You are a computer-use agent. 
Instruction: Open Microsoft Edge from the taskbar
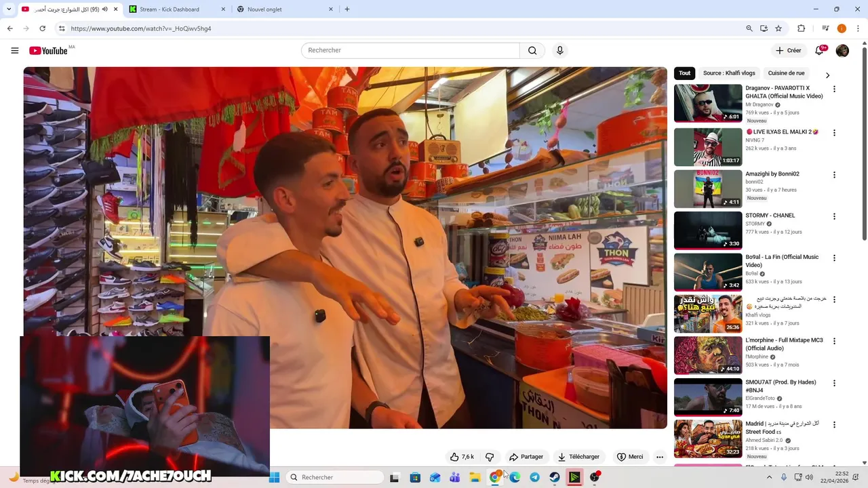(515, 477)
